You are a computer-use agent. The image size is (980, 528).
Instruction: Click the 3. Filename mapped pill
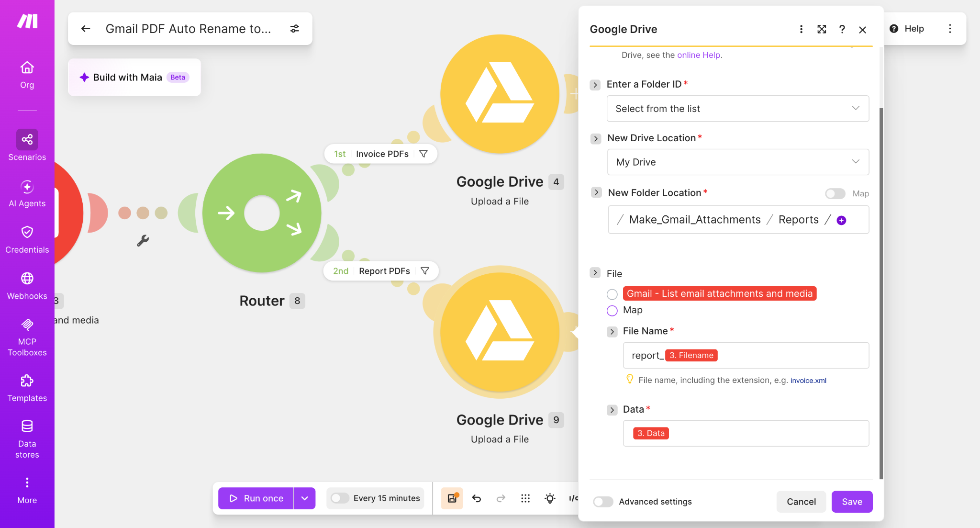[x=691, y=355]
